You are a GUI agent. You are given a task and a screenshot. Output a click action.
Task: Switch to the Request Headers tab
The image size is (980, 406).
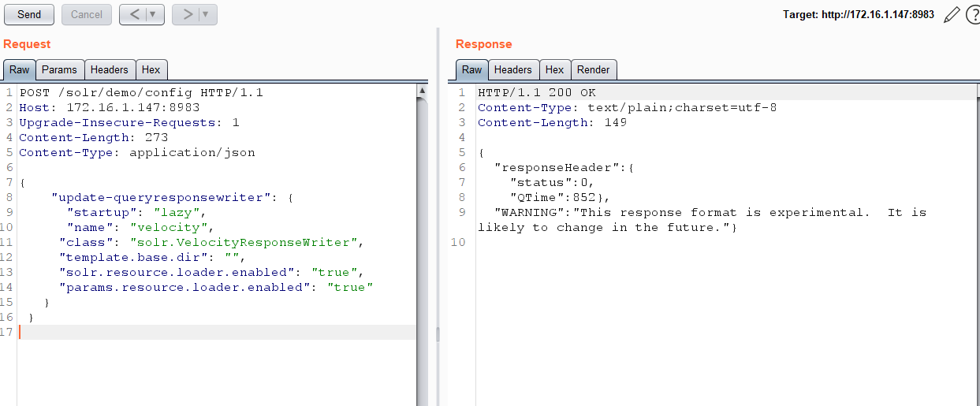(110, 69)
